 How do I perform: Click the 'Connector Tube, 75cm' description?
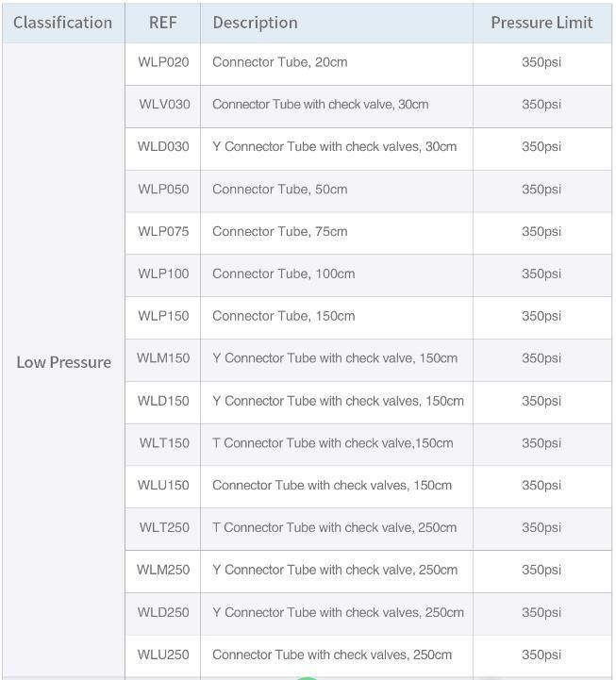(x=280, y=232)
